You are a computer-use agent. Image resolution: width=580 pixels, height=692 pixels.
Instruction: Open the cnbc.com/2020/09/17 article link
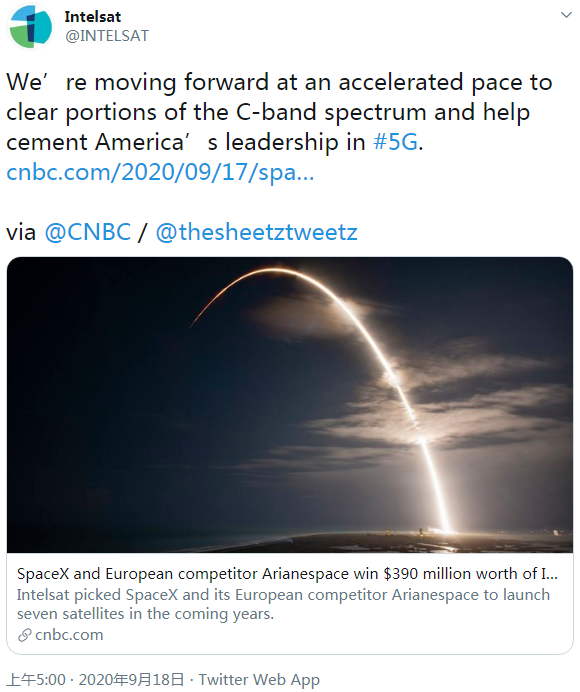[160, 172]
